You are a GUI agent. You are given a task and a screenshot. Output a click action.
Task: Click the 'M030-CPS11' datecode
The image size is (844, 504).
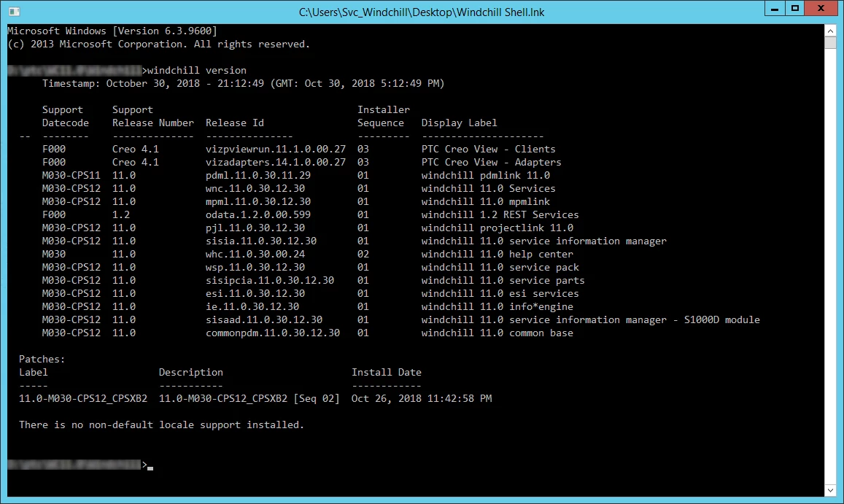point(71,176)
